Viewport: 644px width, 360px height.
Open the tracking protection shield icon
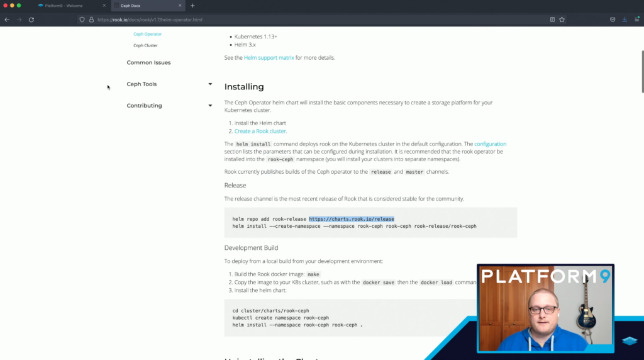click(82, 20)
